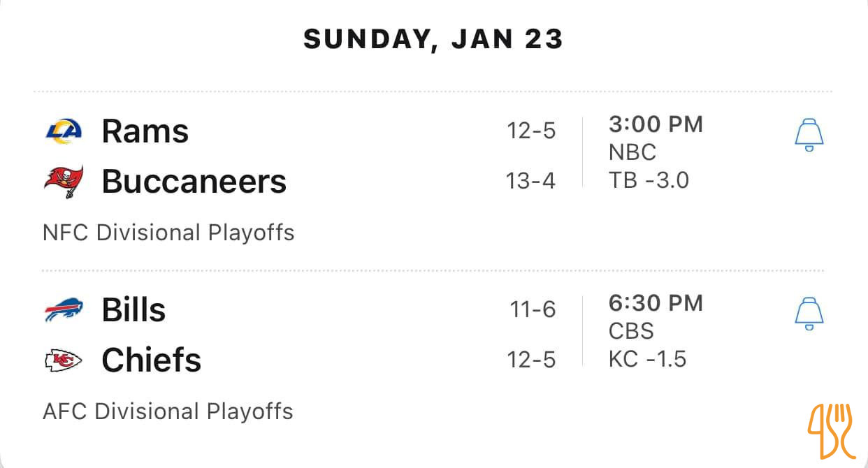The height and width of the screenshot is (468, 868).
Task: Click the Chiefs arrowhead logo
Action: [x=64, y=360]
